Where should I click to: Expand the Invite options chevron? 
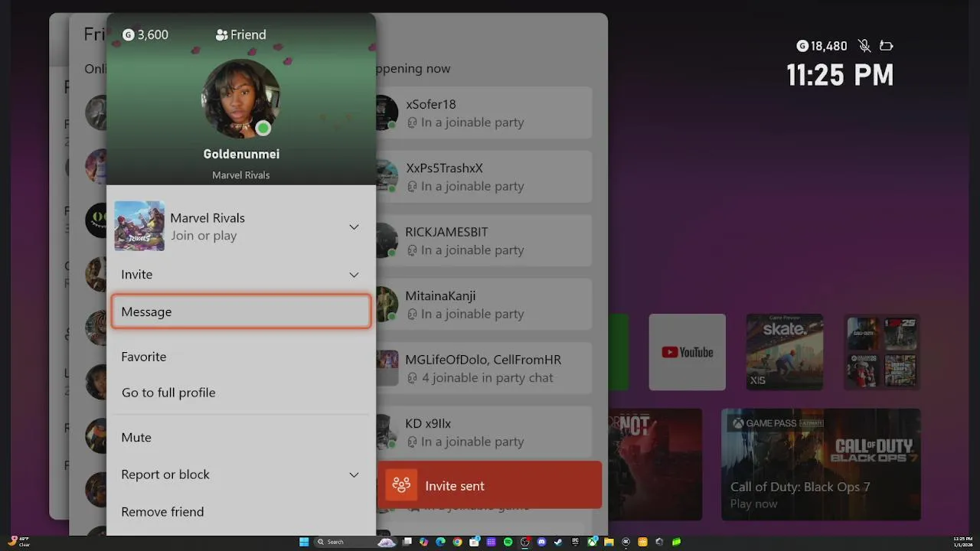[354, 275]
